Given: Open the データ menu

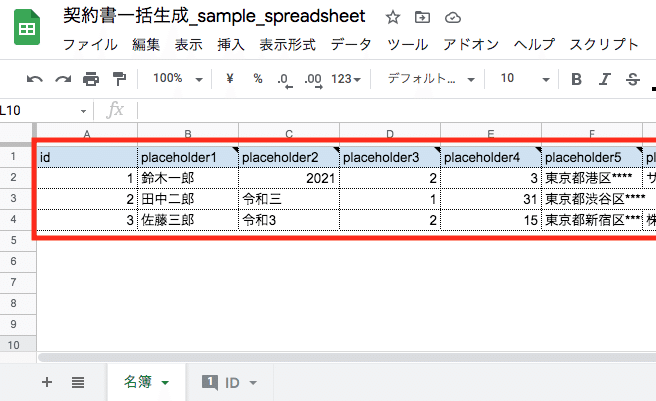Looking at the screenshot, I should coord(351,44).
